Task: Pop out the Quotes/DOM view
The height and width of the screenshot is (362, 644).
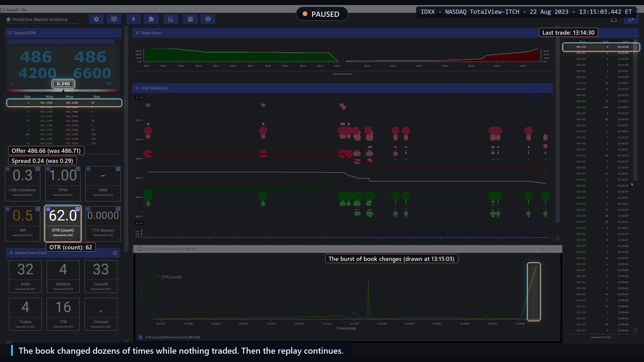Action: 117,42
